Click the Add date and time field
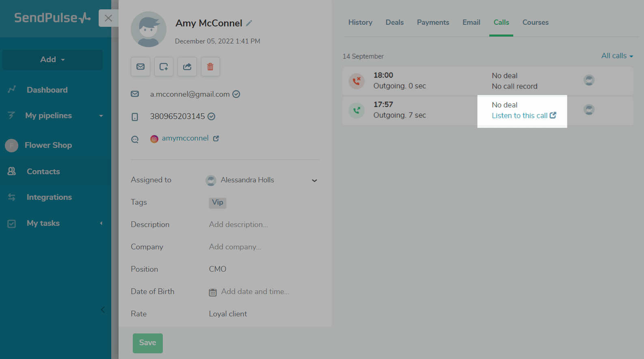 tap(255, 292)
